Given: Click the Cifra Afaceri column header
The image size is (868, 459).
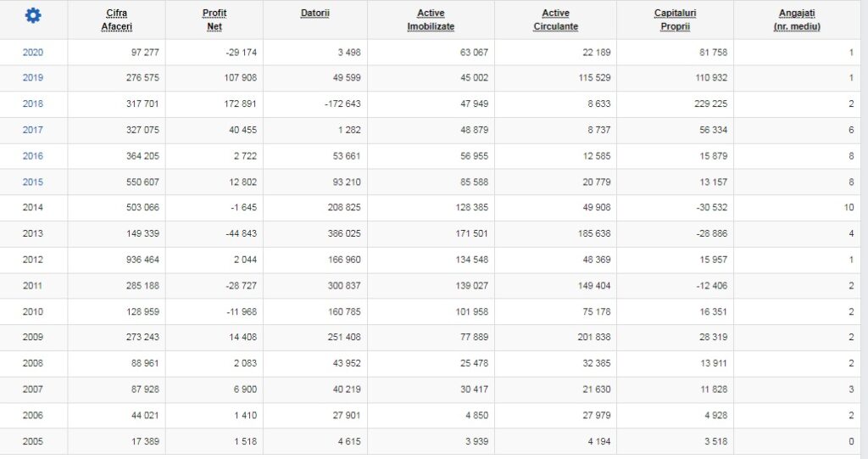Looking at the screenshot, I should click(x=117, y=20).
